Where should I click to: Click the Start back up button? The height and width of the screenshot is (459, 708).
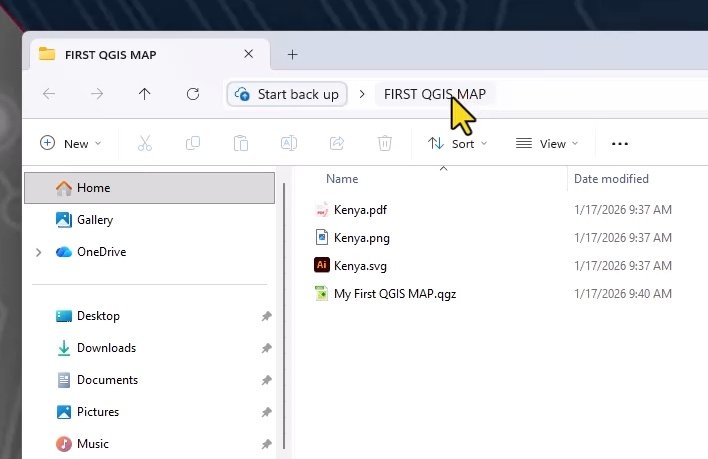pos(287,94)
